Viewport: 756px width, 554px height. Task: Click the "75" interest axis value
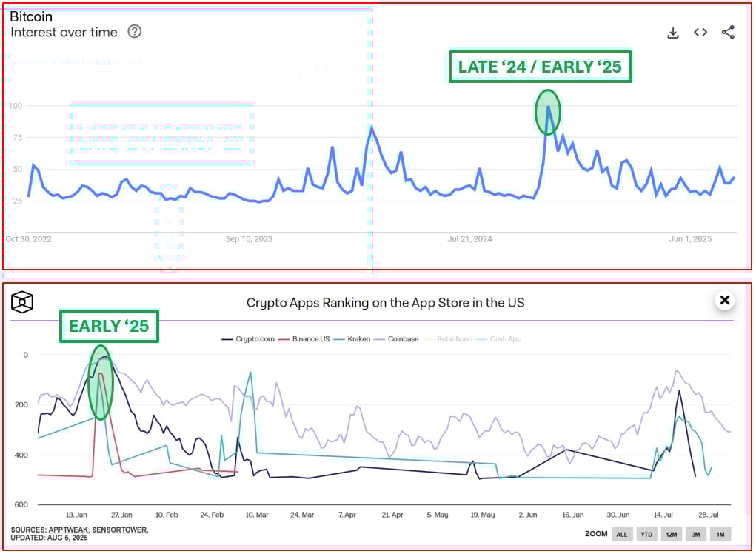17,138
